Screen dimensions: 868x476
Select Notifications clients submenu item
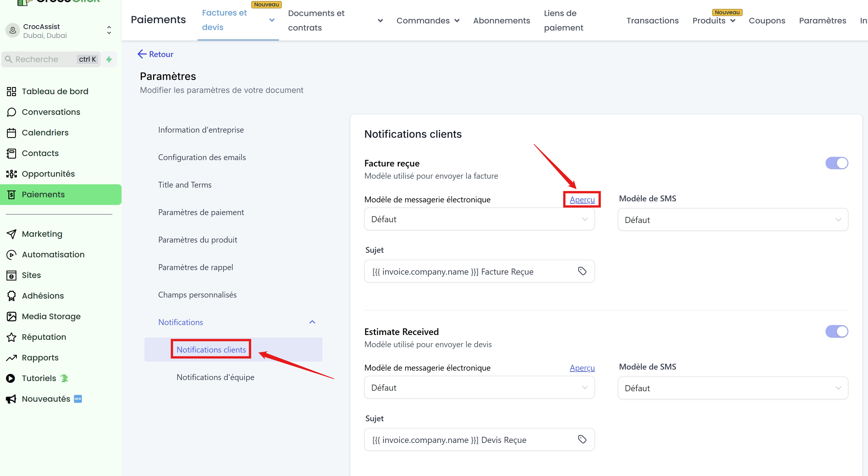(x=211, y=349)
